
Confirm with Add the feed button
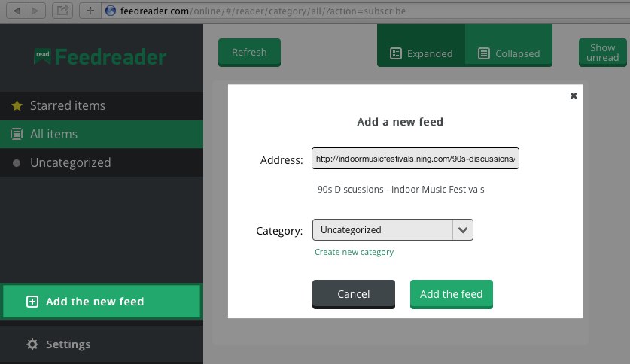[x=451, y=294]
